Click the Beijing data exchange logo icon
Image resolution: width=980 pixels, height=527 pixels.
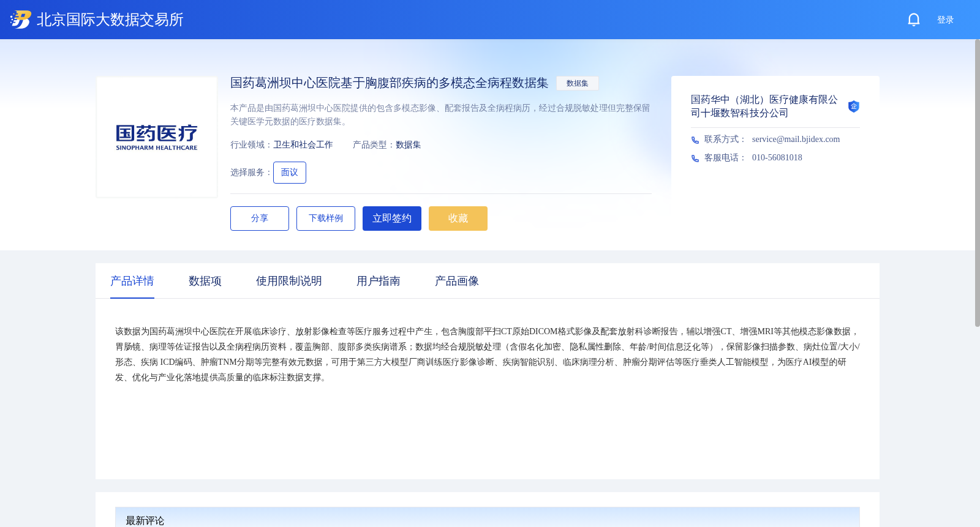tap(21, 20)
